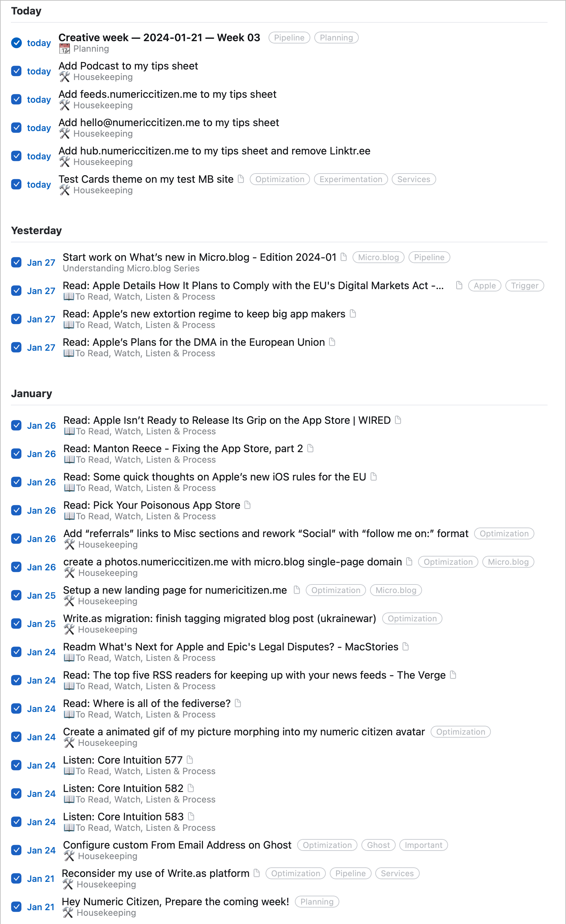Screen dimensions: 566x924
Task: Toggle checkbox for Add hub.numericcitizen.me task
Action: [x=16, y=156]
